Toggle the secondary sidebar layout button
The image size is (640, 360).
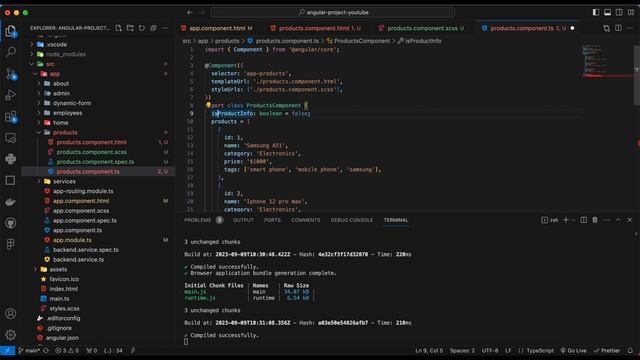619,13
